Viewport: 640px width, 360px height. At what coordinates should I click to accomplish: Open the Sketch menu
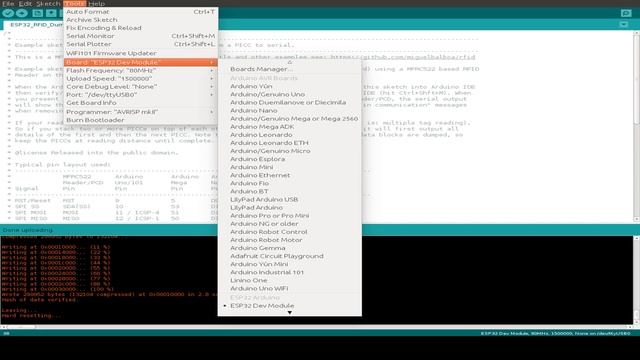(x=48, y=3)
